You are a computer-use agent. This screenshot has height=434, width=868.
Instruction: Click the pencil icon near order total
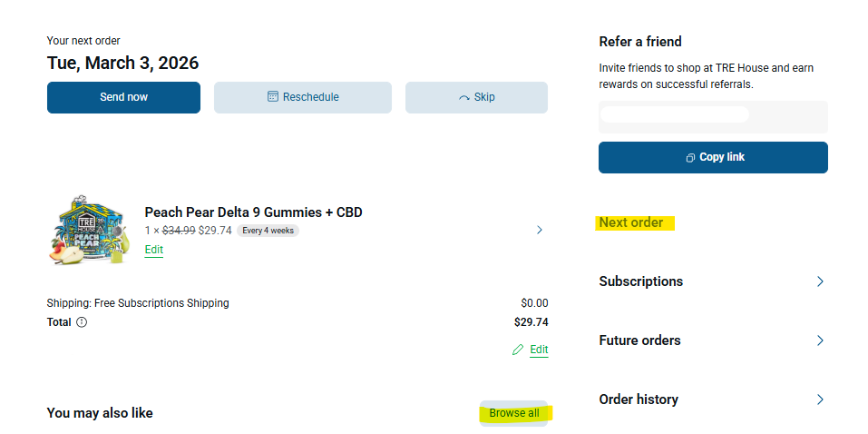coord(518,350)
